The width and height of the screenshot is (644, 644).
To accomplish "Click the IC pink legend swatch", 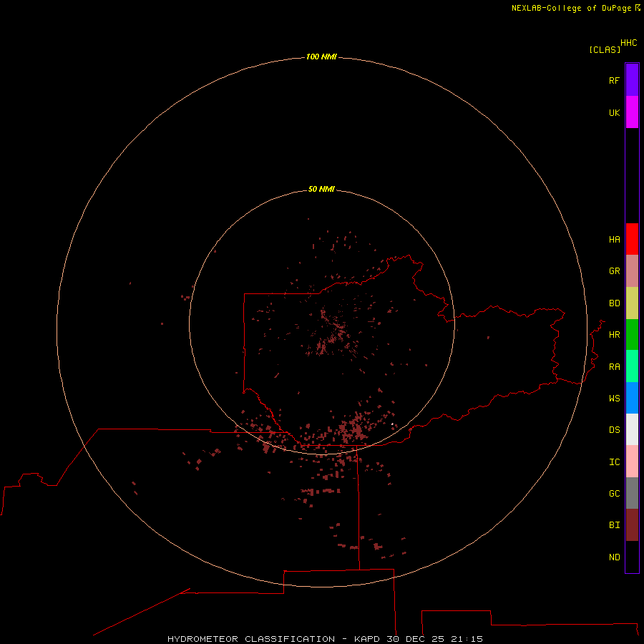I will (632, 462).
